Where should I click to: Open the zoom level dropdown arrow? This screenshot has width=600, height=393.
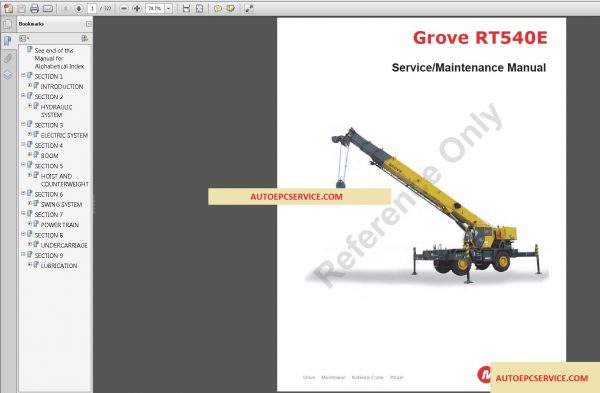[x=169, y=8]
